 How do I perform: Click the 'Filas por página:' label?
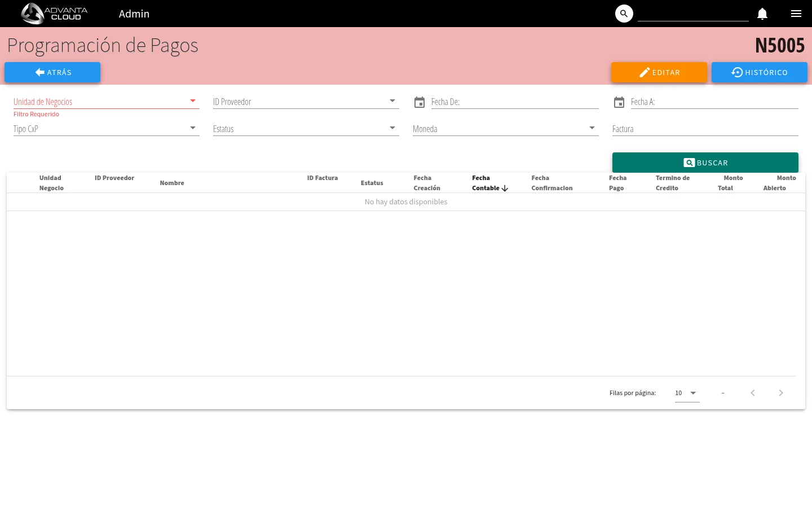[633, 393]
